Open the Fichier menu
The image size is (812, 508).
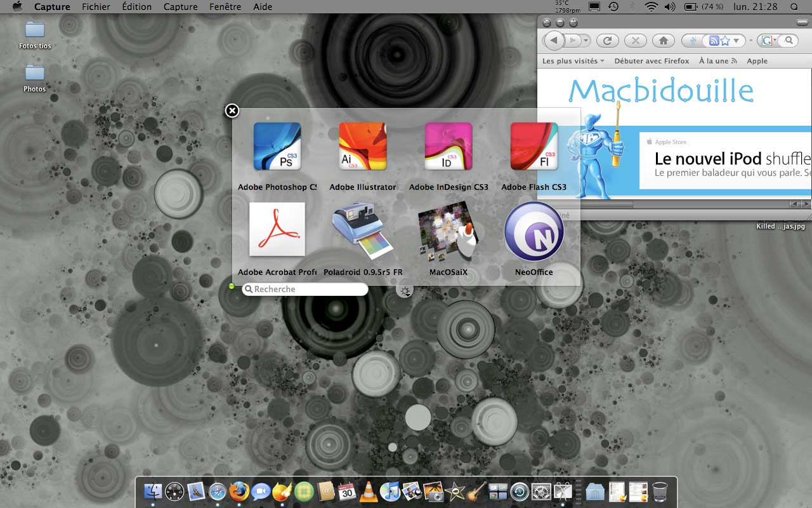[x=96, y=7]
